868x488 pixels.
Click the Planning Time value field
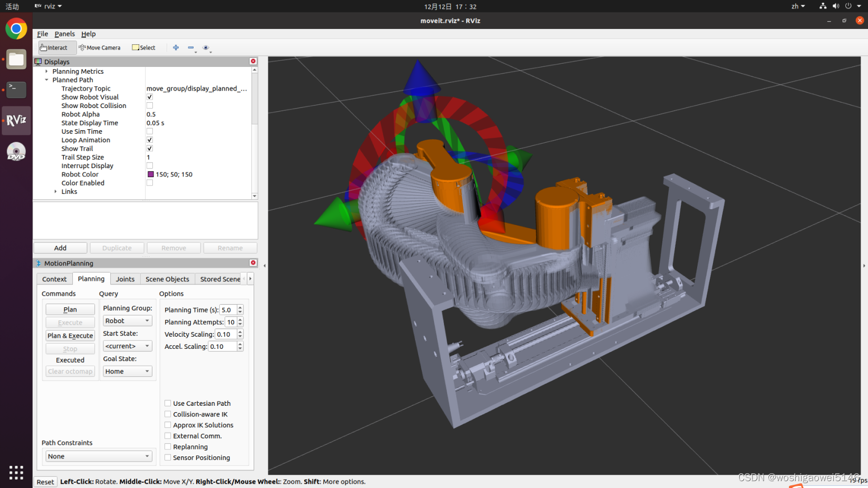[x=228, y=310]
